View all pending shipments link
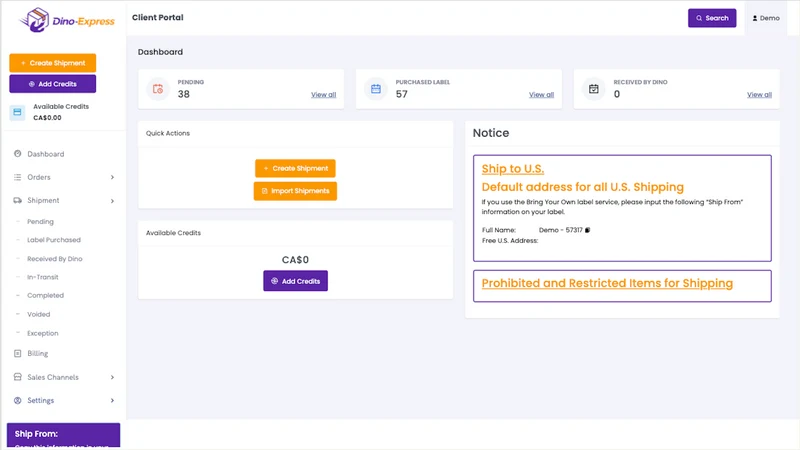The width and height of the screenshot is (800, 450). pos(323,94)
